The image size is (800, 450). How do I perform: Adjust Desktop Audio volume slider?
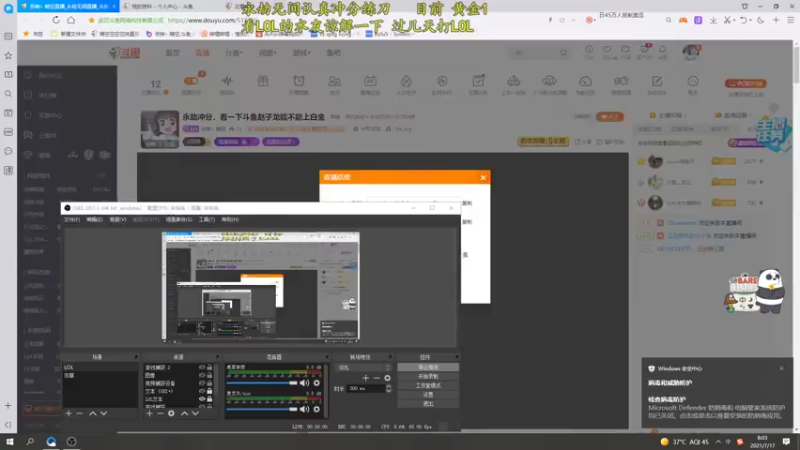262,383
